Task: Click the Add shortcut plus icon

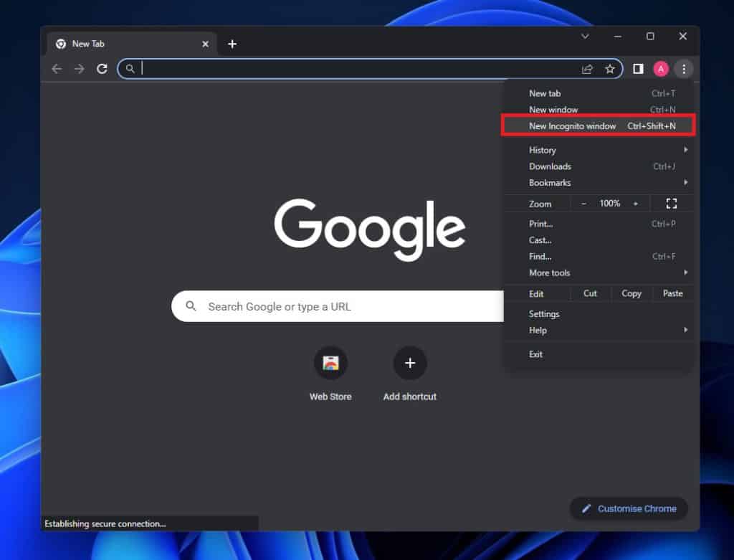Action: point(409,363)
